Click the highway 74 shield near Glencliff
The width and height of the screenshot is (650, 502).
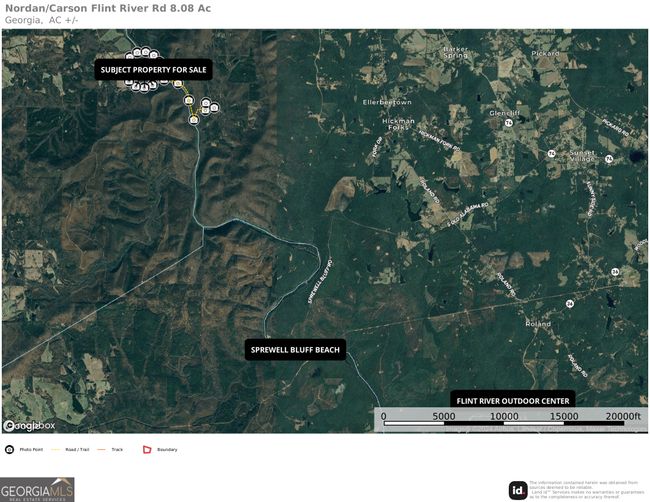coord(509,123)
